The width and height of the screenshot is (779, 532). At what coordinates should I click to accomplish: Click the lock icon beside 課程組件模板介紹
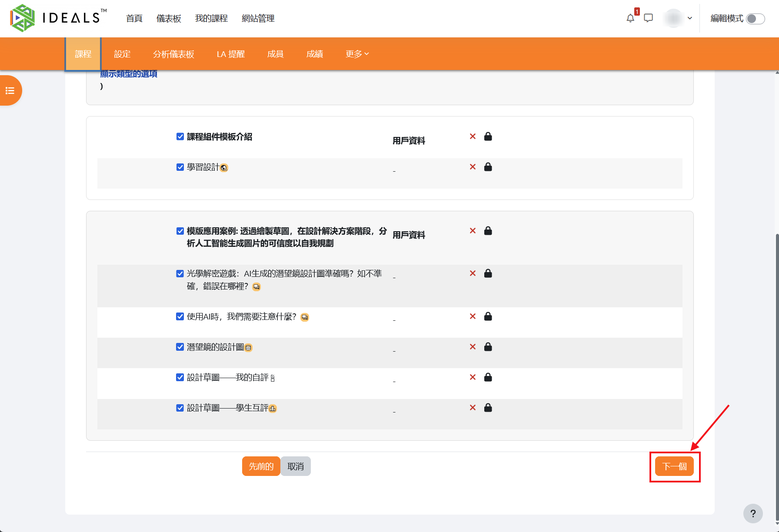(x=488, y=136)
